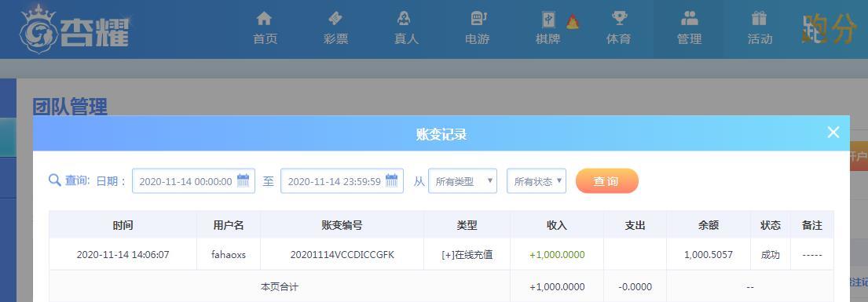
Task: Click the search magnifier icon beside 查询
Action: 55,180
